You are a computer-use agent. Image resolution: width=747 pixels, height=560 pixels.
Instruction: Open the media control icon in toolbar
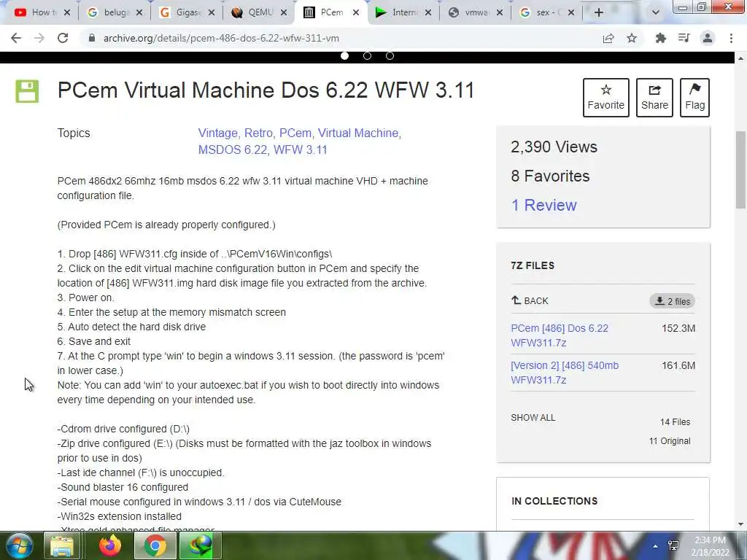pyautogui.click(x=684, y=38)
